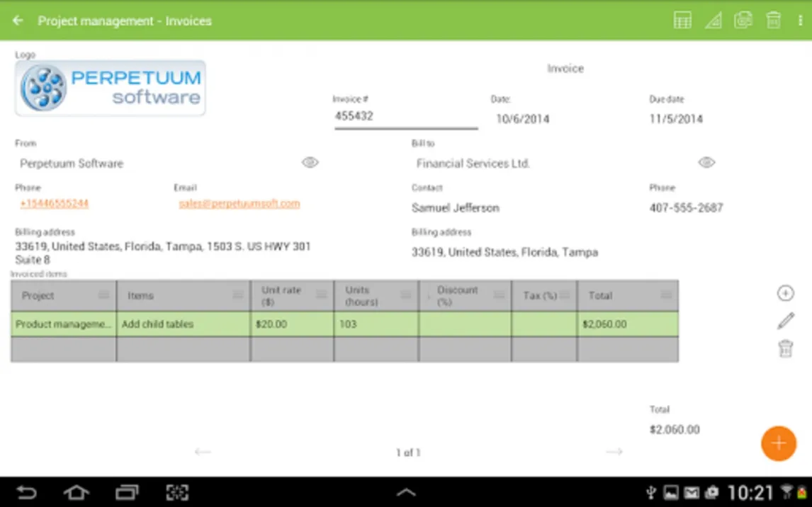This screenshot has width=812, height=507.
Task: Open Project column header menu handle
Action: [103, 295]
